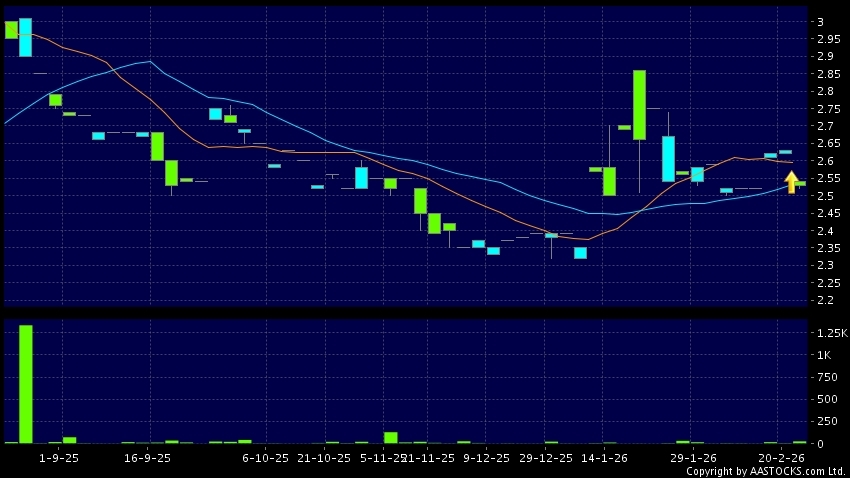Select the 16-9-25 date on the axis
Viewport: 850px width, 478px height.
click(146, 457)
